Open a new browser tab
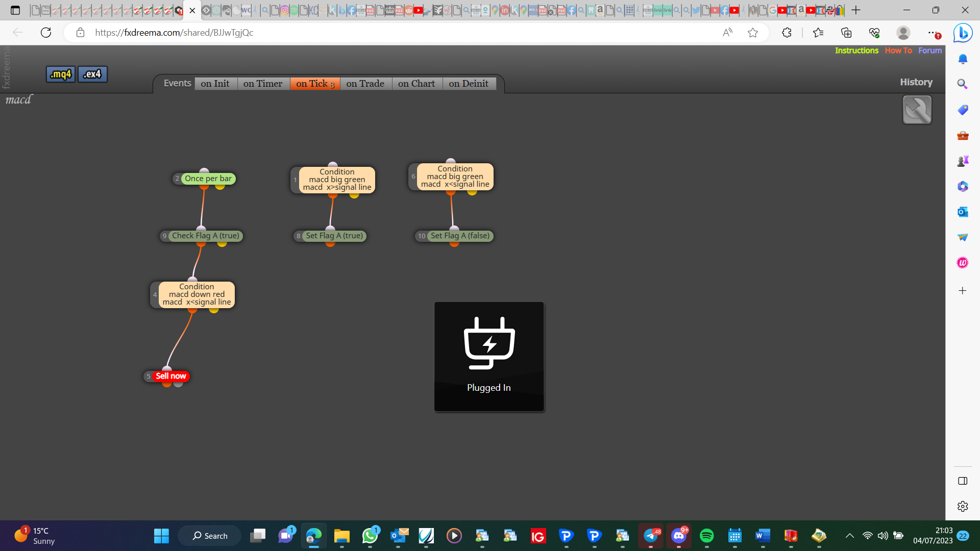This screenshot has height=551, width=980. click(x=856, y=10)
